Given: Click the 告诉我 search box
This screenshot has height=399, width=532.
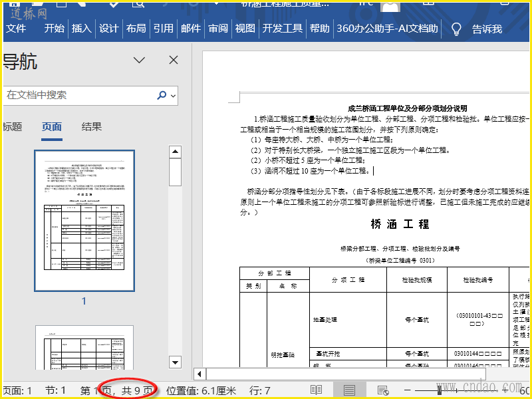Looking at the screenshot, I should (x=487, y=29).
